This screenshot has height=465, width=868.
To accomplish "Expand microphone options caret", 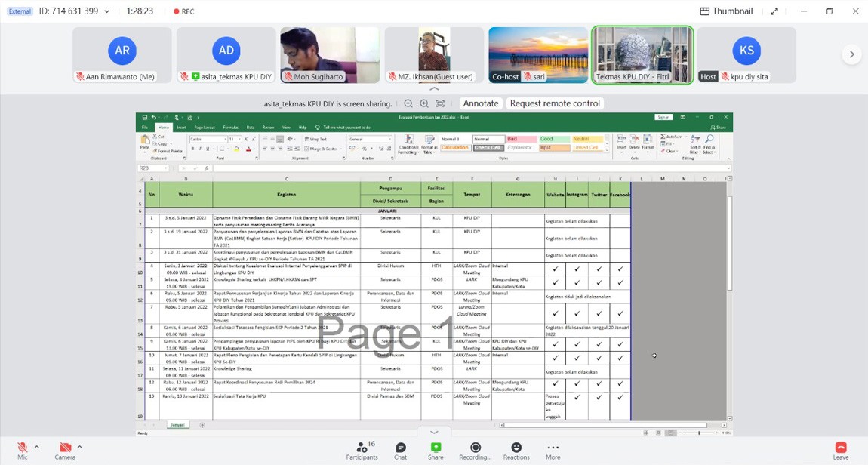I will (36, 447).
